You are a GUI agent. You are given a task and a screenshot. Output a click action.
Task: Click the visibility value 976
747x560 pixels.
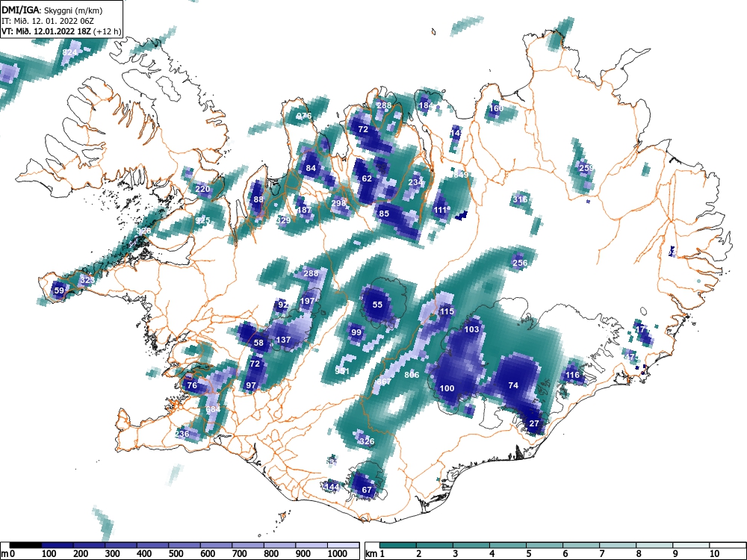304,116
